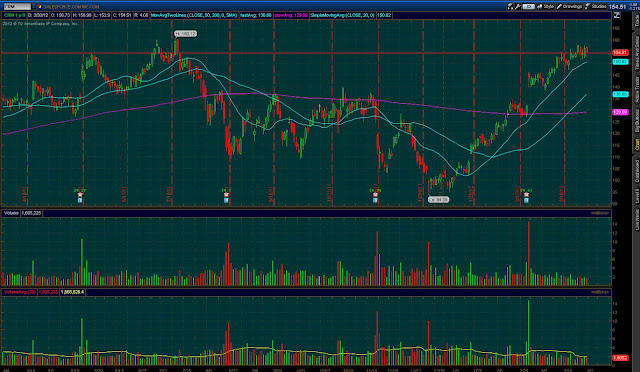This screenshot has height=372, width=640.
Task: Open the symbol selector dropdown arrow
Action: click(x=34, y=7)
